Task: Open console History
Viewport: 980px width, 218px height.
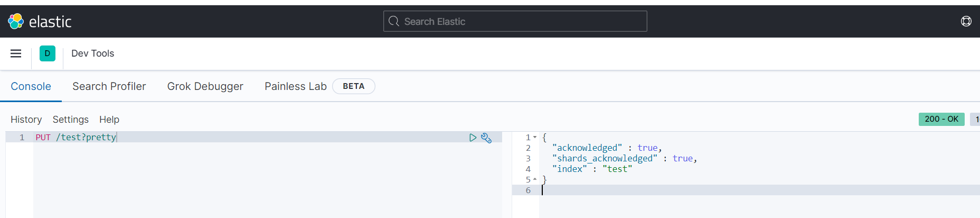Action: 26,120
